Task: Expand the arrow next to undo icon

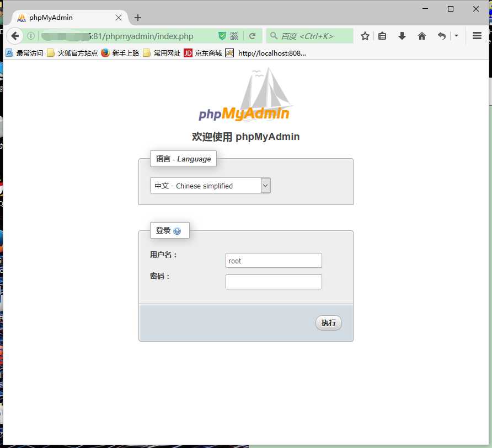Action: (x=456, y=36)
